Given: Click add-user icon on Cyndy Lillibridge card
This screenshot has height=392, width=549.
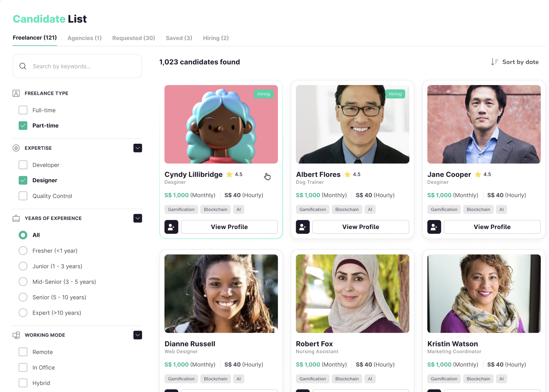Looking at the screenshot, I should (x=171, y=227).
